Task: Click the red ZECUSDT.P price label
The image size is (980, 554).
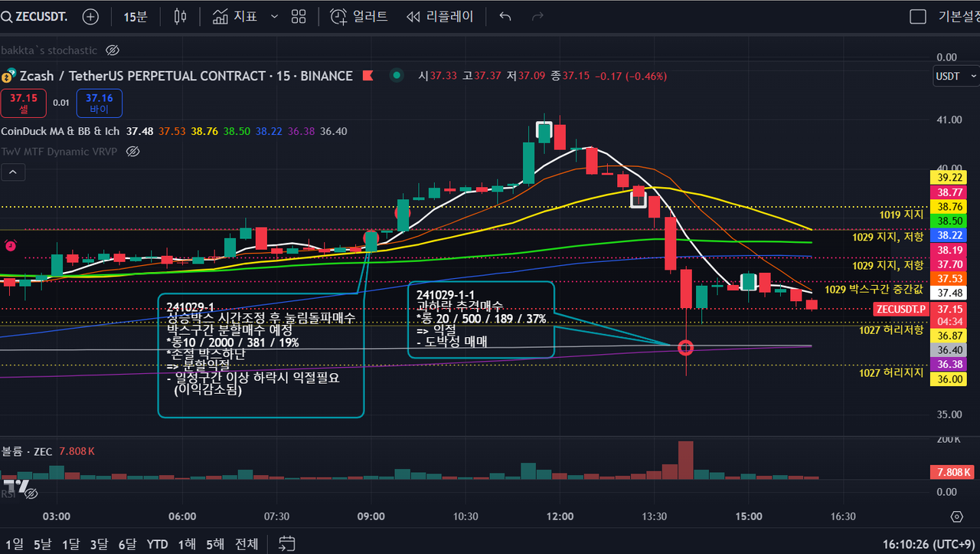Action: pyautogui.click(x=900, y=309)
